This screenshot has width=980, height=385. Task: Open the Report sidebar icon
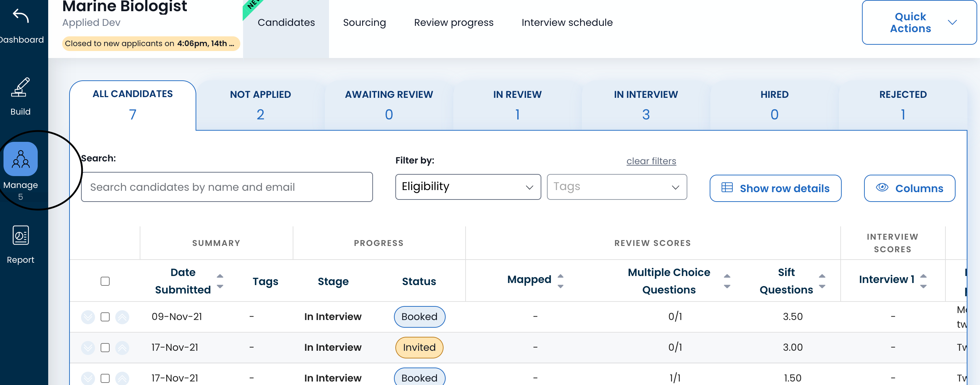[x=21, y=235]
